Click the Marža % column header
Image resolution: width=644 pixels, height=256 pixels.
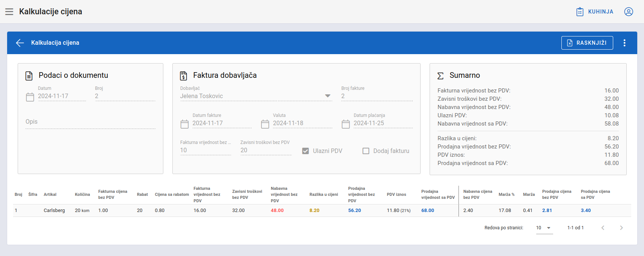tap(507, 194)
